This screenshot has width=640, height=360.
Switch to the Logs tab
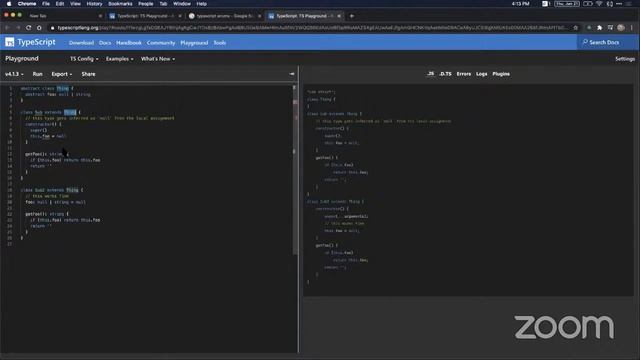(482, 74)
